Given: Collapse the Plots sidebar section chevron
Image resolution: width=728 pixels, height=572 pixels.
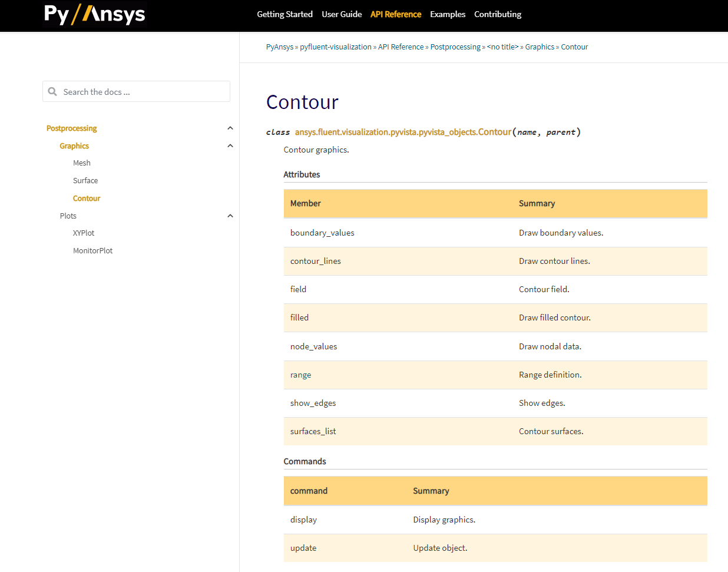Looking at the screenshot, I should click(x=230, y=216).
